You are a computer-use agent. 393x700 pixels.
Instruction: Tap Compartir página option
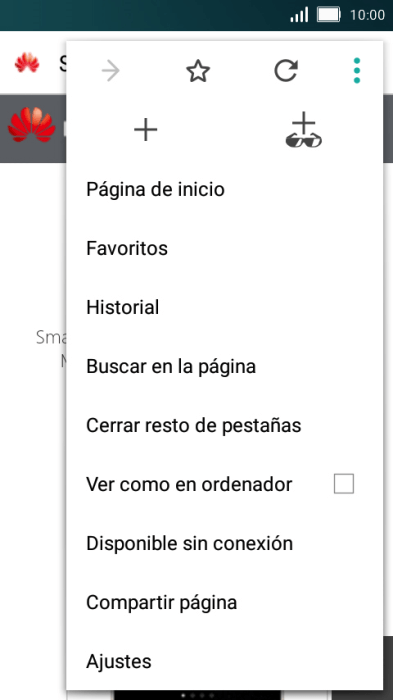coord(225,602)
